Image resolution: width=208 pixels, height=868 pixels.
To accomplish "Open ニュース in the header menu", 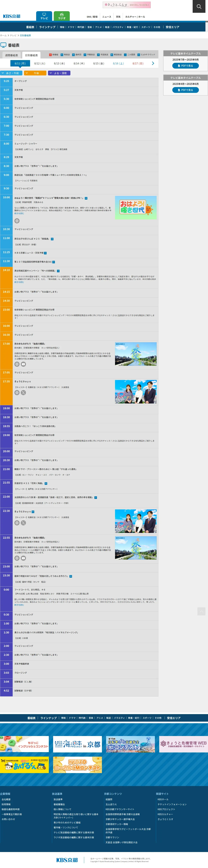I will 107,17.
